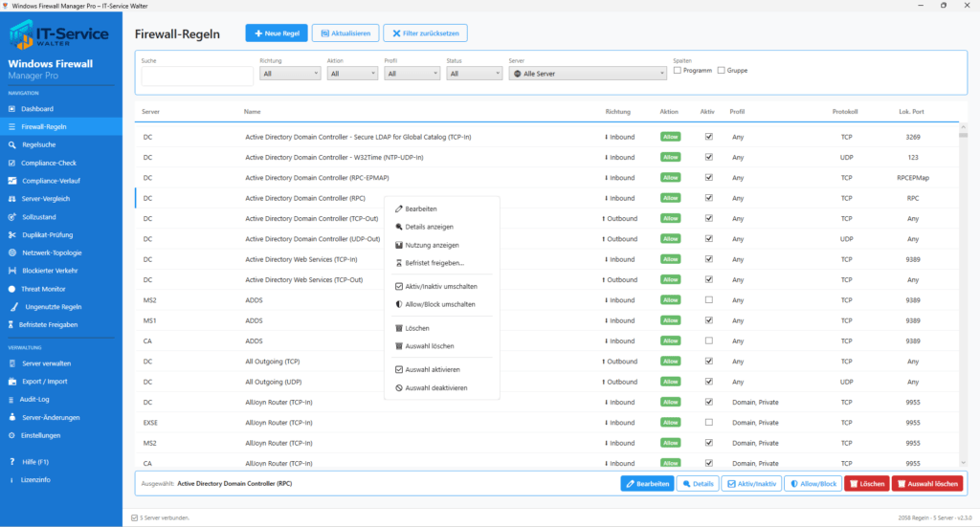
Task: Click the Firewall-Regeln list icon in sidebar
Action: [x=11, y=127]
